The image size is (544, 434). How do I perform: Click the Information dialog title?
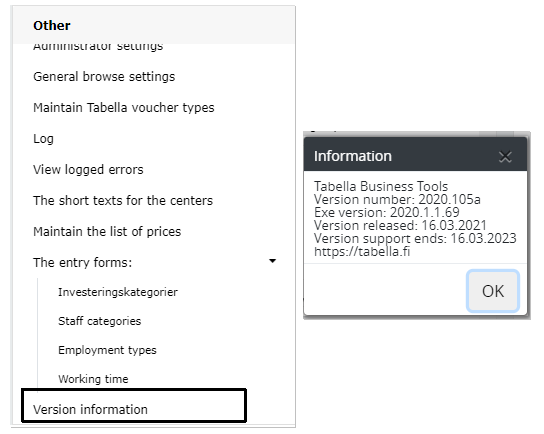tap(353, 156)
